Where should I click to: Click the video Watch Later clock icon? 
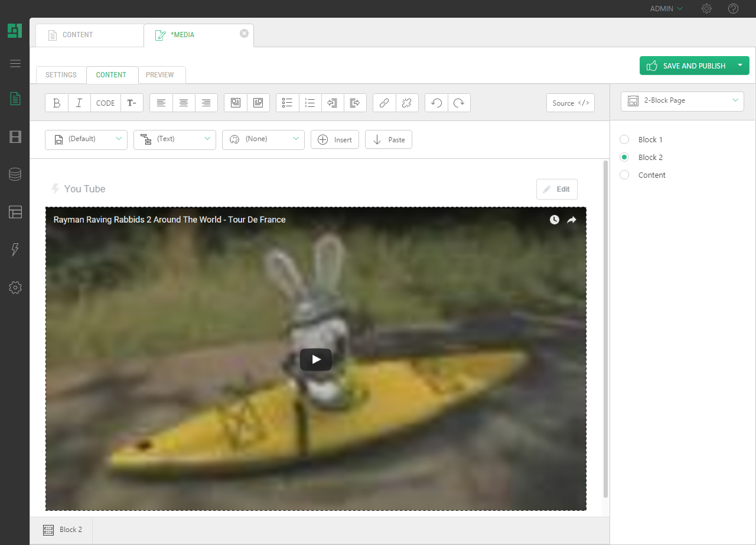click(x=554, y=220)
